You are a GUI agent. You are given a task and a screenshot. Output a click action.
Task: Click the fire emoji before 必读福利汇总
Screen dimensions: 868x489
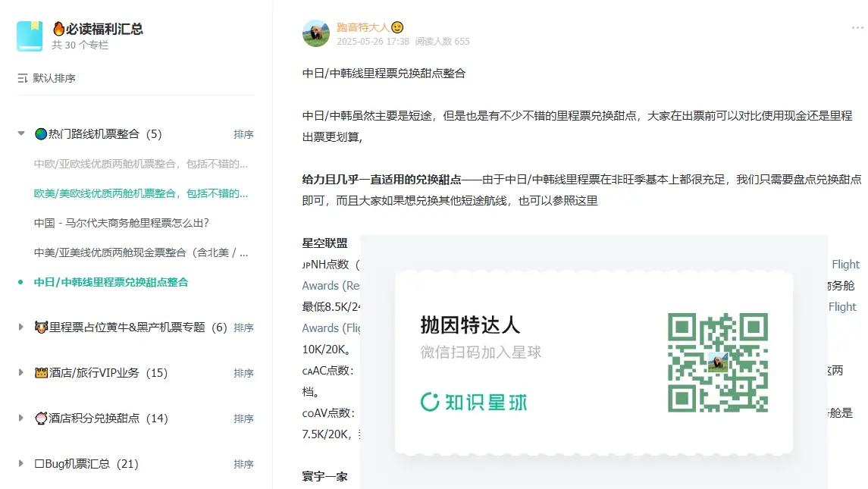click(58, 29)
